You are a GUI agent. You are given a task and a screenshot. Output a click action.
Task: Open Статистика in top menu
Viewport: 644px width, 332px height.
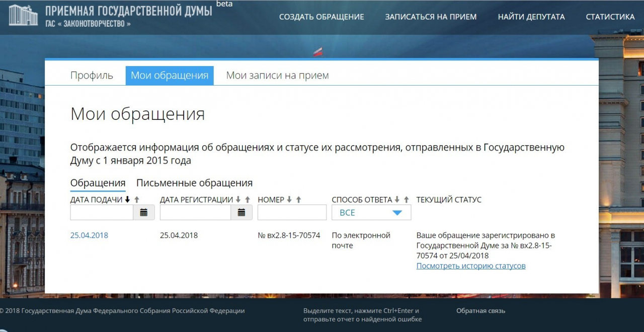coord(610,17)
